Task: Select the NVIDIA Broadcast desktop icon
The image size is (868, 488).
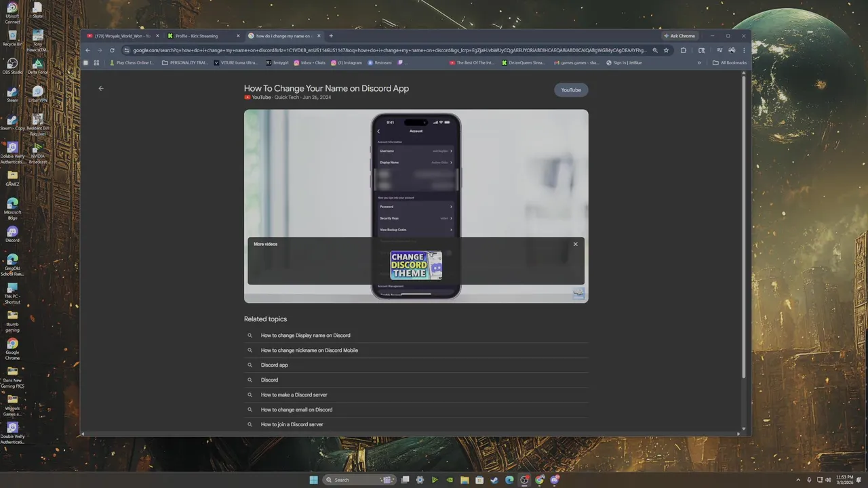Action: (38, 152)
